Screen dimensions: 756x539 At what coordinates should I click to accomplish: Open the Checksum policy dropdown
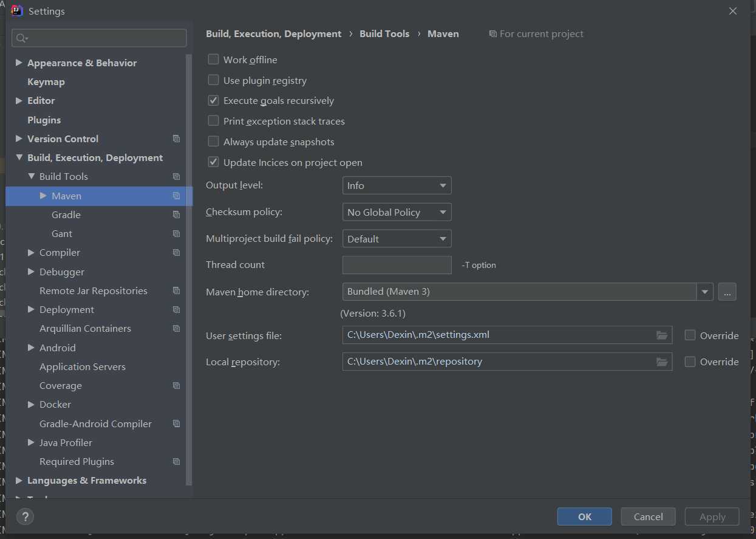(x=397, y=212)
